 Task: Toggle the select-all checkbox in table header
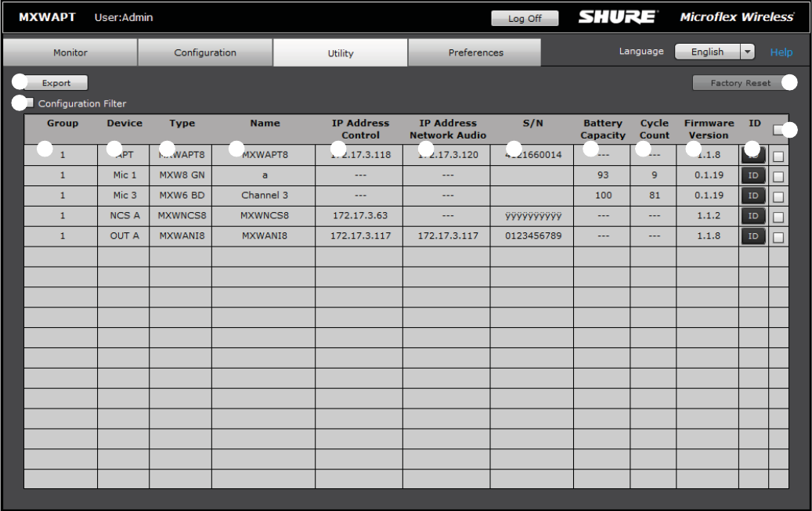[x=779, y=129]
